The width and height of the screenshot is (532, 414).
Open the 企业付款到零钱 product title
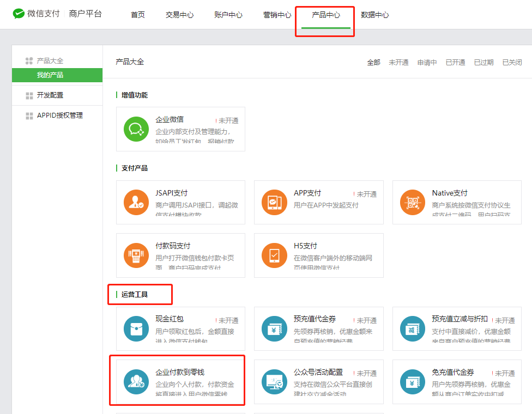(x=180, y=372)
